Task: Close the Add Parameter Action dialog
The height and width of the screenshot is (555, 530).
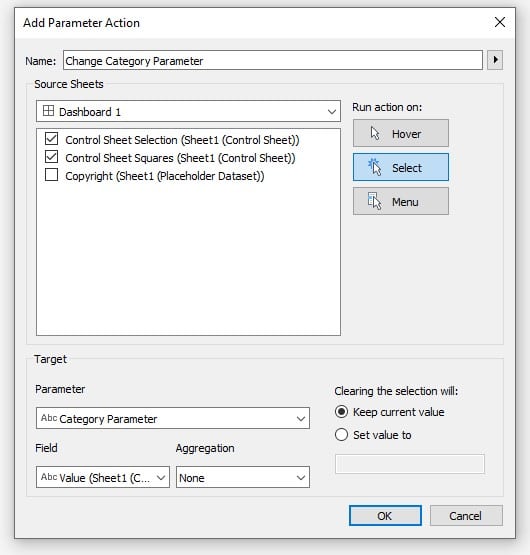Action: pyautogui.click(x=500, y=22)
